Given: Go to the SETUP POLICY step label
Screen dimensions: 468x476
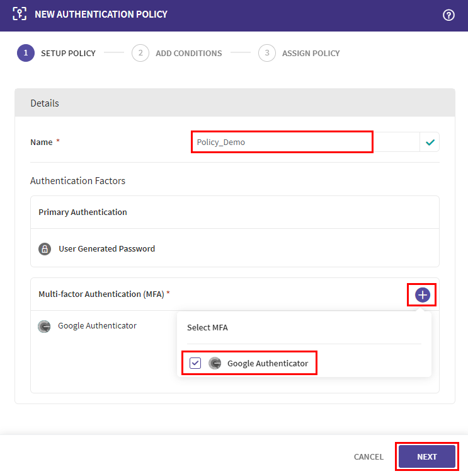Looking at the screenshot, I should point(68,54).
